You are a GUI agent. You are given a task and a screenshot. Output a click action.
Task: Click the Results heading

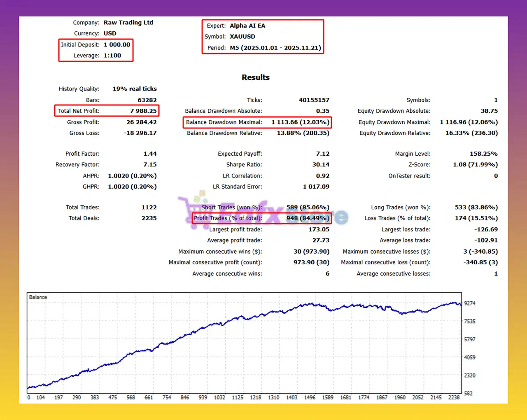pos(256,77)
